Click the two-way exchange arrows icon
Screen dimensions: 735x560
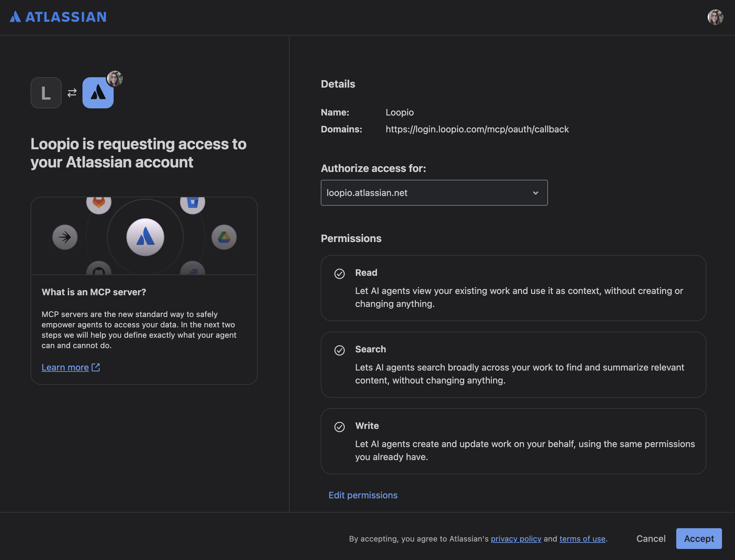(x=72, y=93)
